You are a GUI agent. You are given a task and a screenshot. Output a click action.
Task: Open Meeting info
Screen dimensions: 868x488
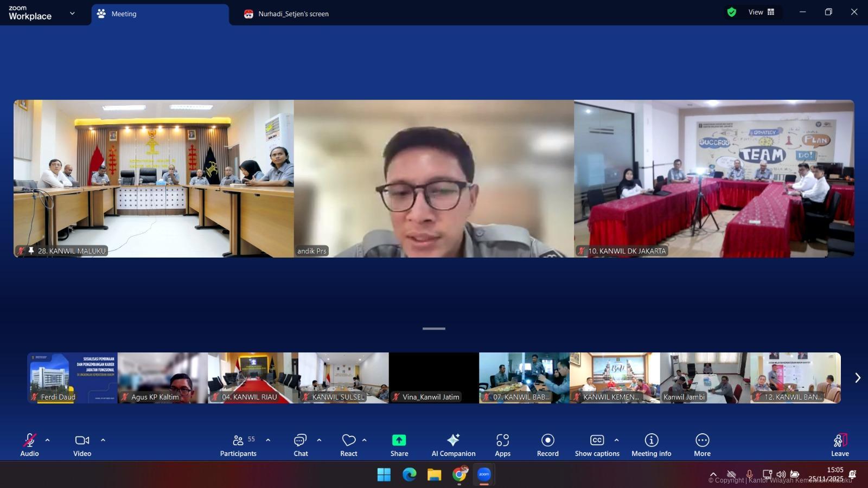tap(651, 445)
